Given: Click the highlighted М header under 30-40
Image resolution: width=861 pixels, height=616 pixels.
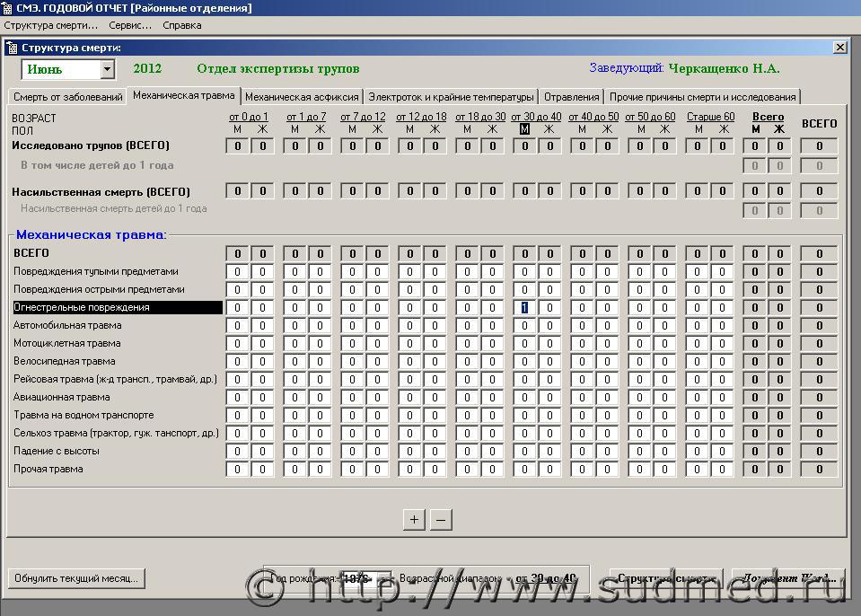Looking at the screenshot, I should (524, 129).
